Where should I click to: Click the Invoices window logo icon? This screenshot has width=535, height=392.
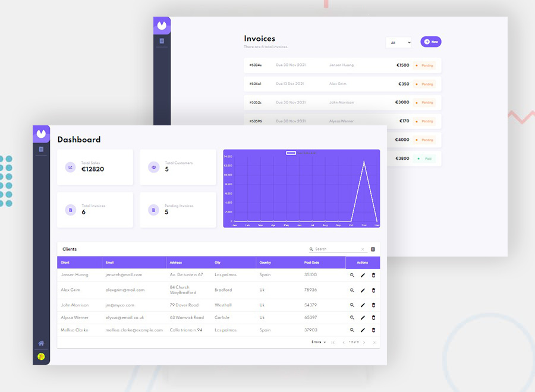(162, 26)
